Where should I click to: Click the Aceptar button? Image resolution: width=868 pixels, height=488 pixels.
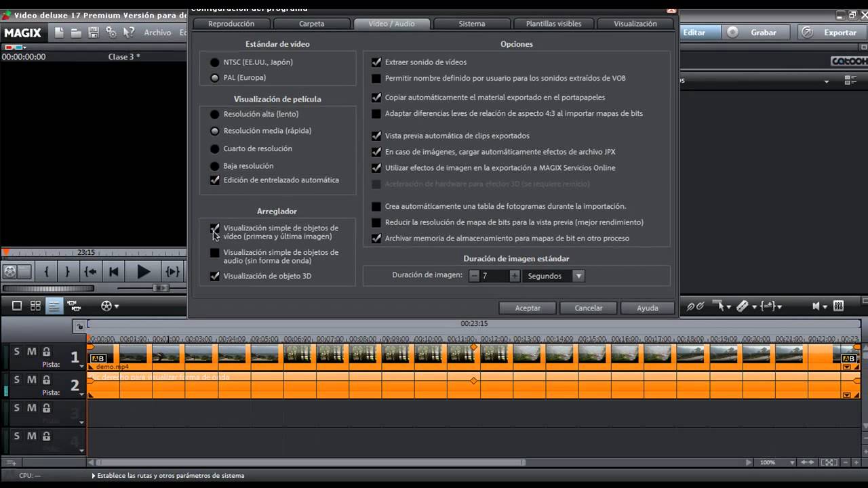[528, 308]
